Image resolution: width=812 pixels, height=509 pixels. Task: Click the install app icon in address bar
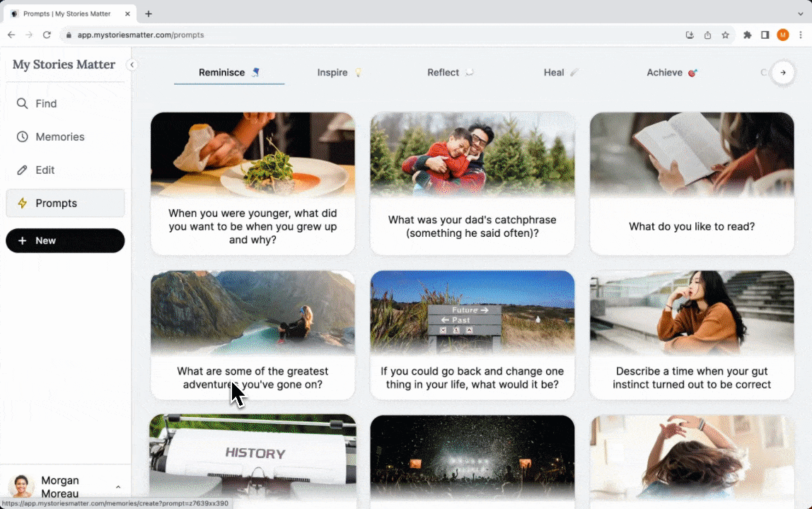click(x=690, y=35)
